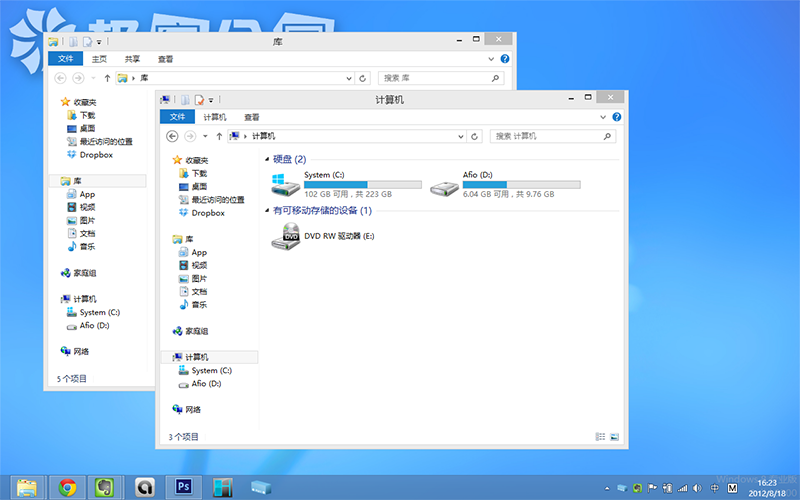This screenshot has height=500, width=800.
Task: Select 下载 in 计算机 window sidebar
Action: tap(193, 173)
